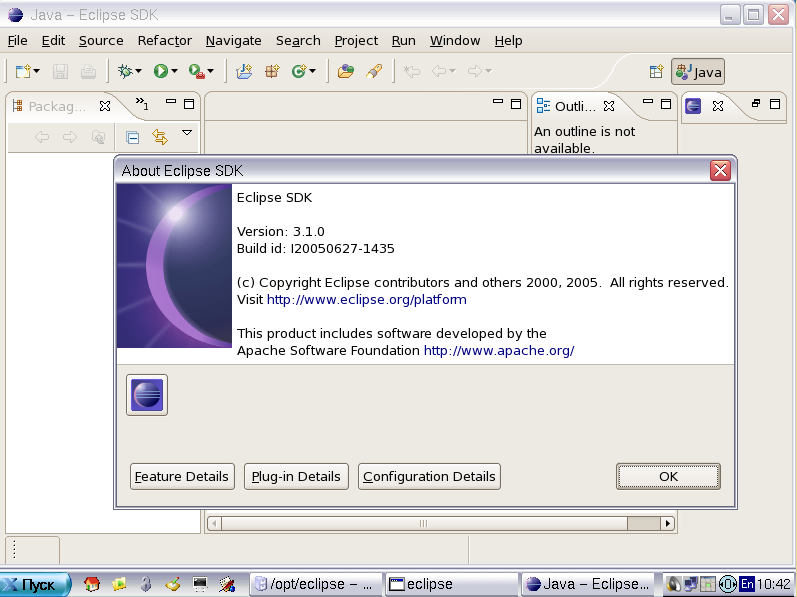Click the green Run icon
Screen dimensions: 797x597
[x=161, y=71]
